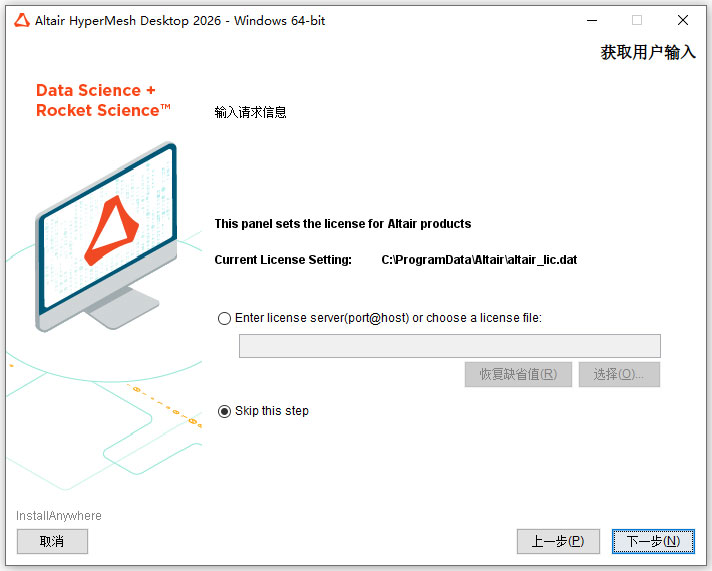Go back with the 上一步(P) button
The height and width of the screenshot is (571, 712).
(x=558, y=541)
